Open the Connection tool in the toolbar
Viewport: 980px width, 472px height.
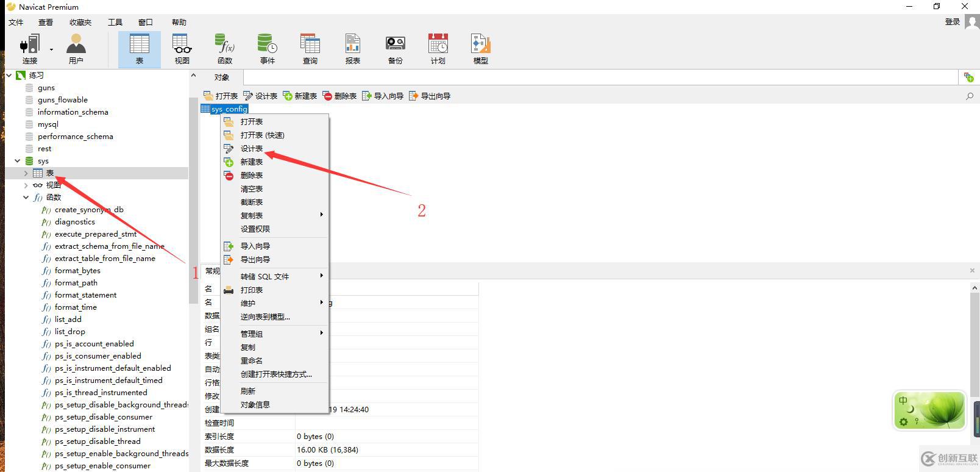tap(29, 49)
